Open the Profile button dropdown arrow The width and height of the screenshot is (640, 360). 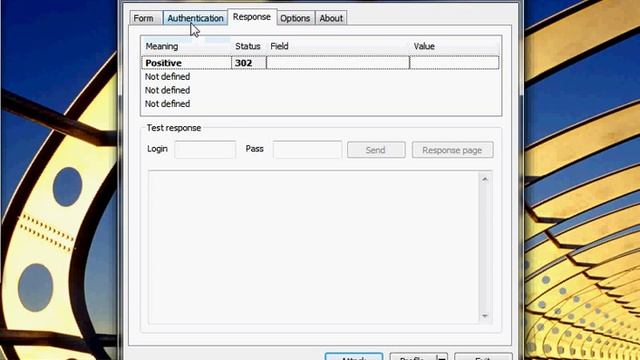click(x=442, y=357)
